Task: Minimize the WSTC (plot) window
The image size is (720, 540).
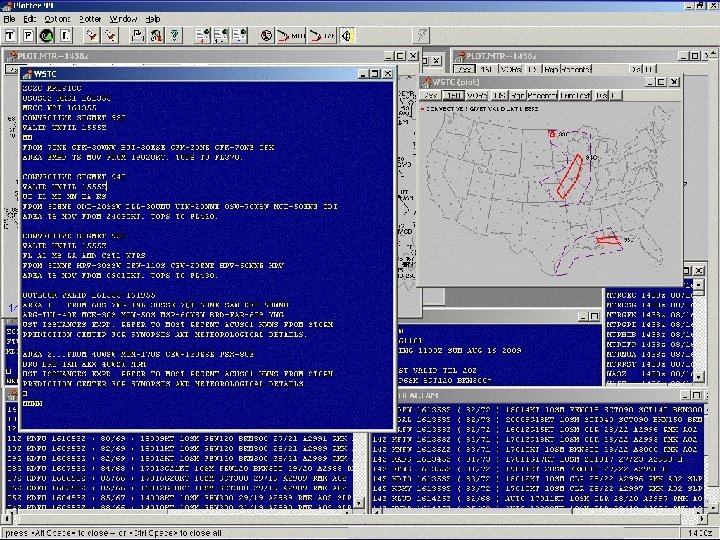Action: point(650,82)
